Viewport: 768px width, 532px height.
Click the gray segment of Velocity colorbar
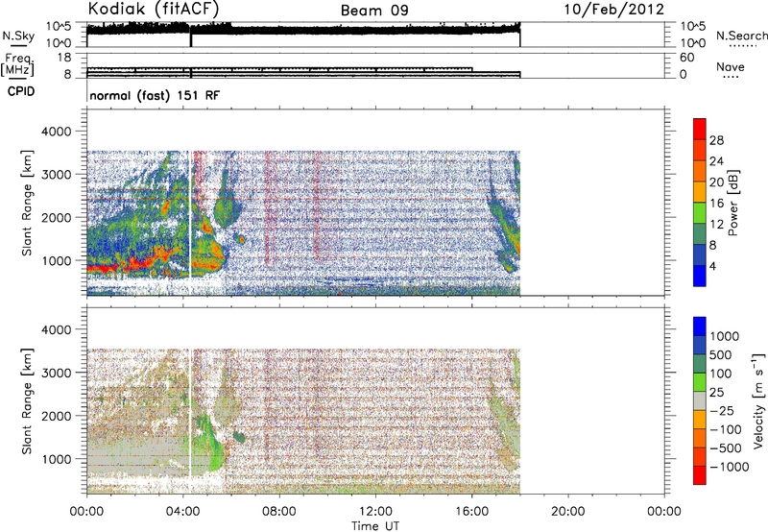(x=700, y=401)
